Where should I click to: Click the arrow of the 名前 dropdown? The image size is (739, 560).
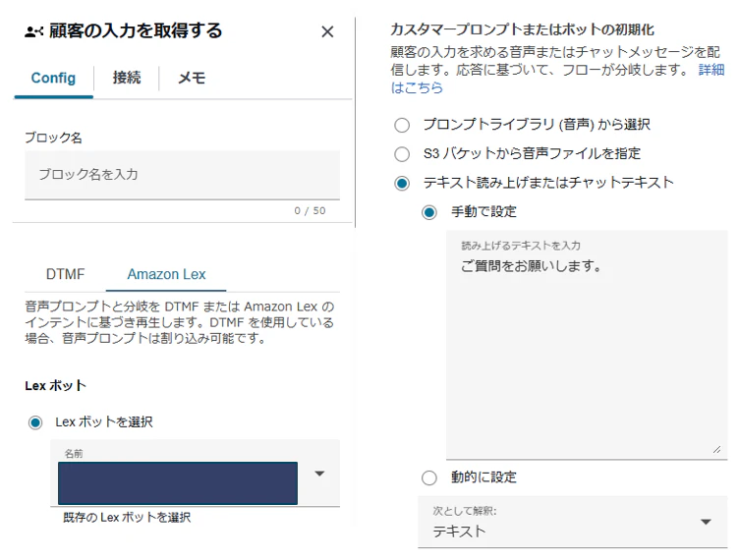point(319,474)
